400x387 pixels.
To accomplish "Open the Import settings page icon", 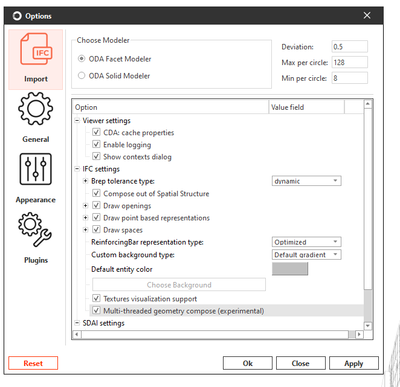I will click(x=36, y=49).
